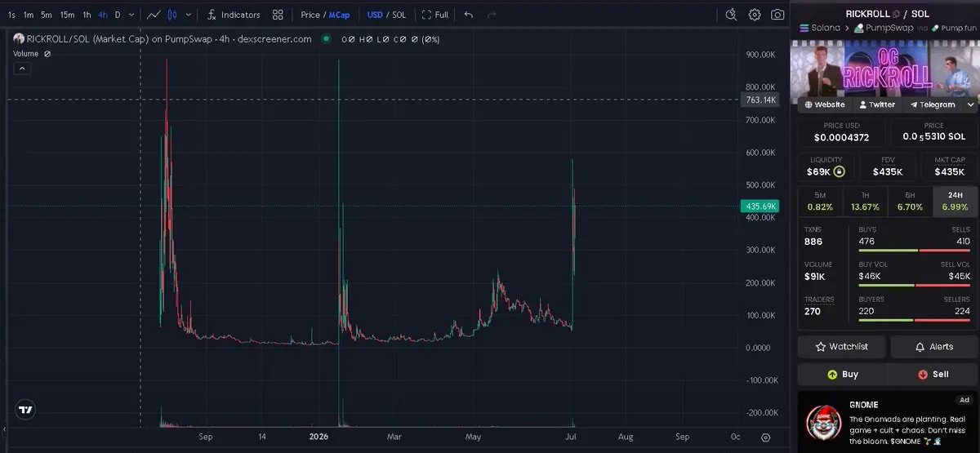Copy the RICKROLL token address
The image size is (980, 453).
point(896,14)
